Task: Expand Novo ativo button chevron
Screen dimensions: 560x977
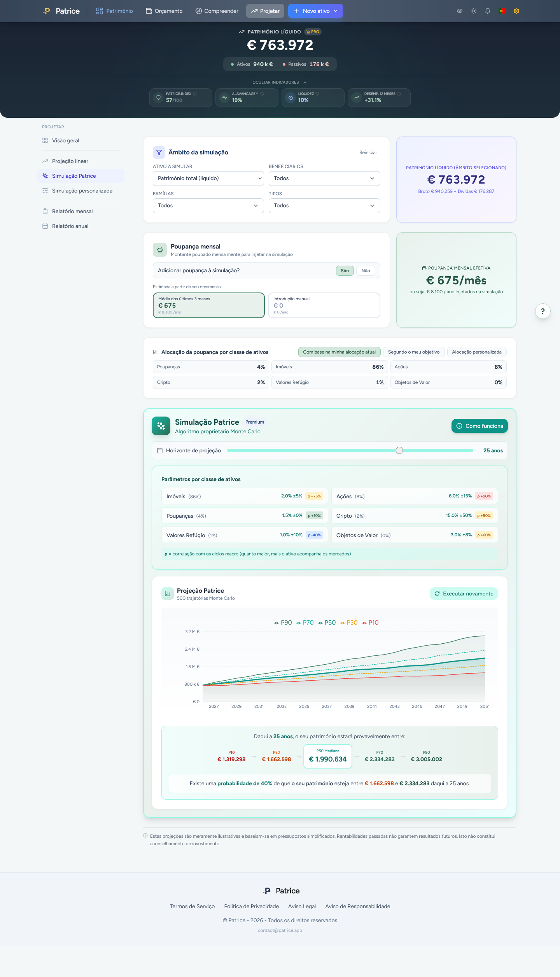Action: 336,11
